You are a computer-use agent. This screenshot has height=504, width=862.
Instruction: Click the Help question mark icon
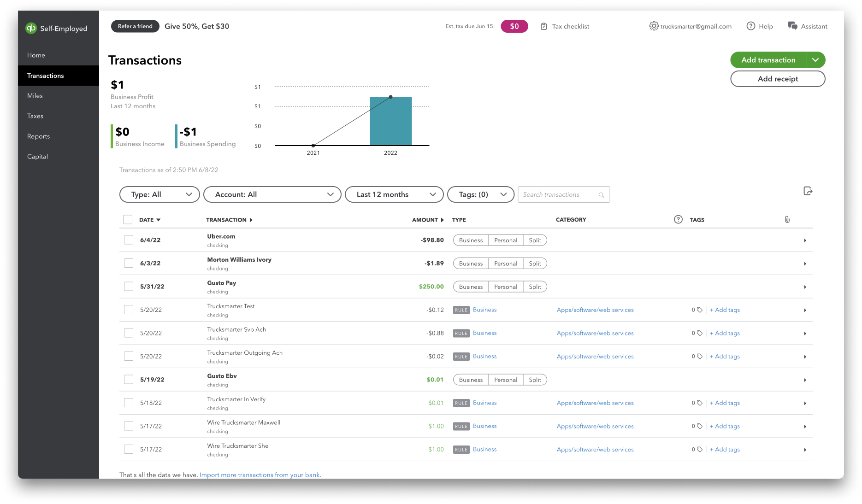coord(751,26)
